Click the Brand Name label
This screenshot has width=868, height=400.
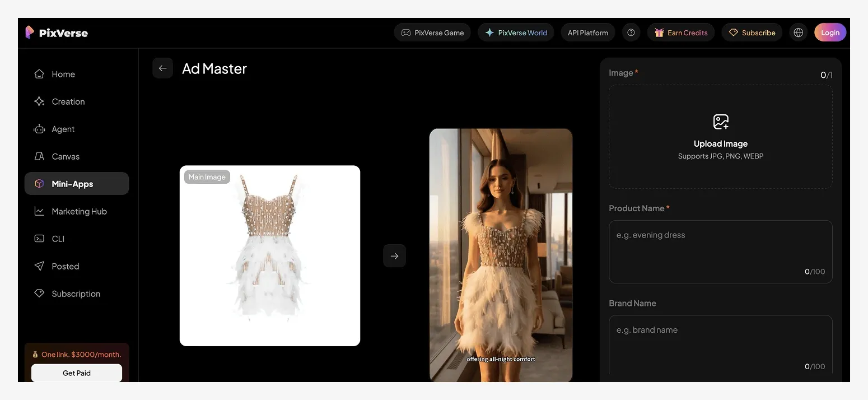click(x=632, y=303)
